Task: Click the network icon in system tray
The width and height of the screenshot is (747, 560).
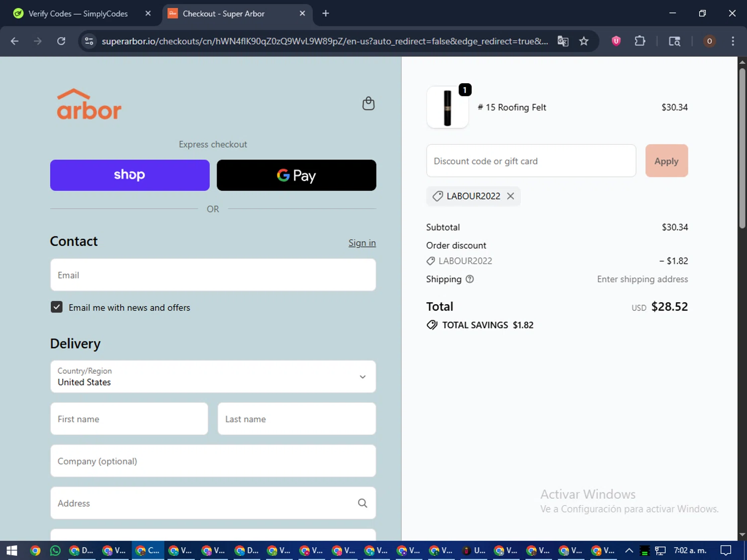Action: pyautogui.click(x=660, y=551)
